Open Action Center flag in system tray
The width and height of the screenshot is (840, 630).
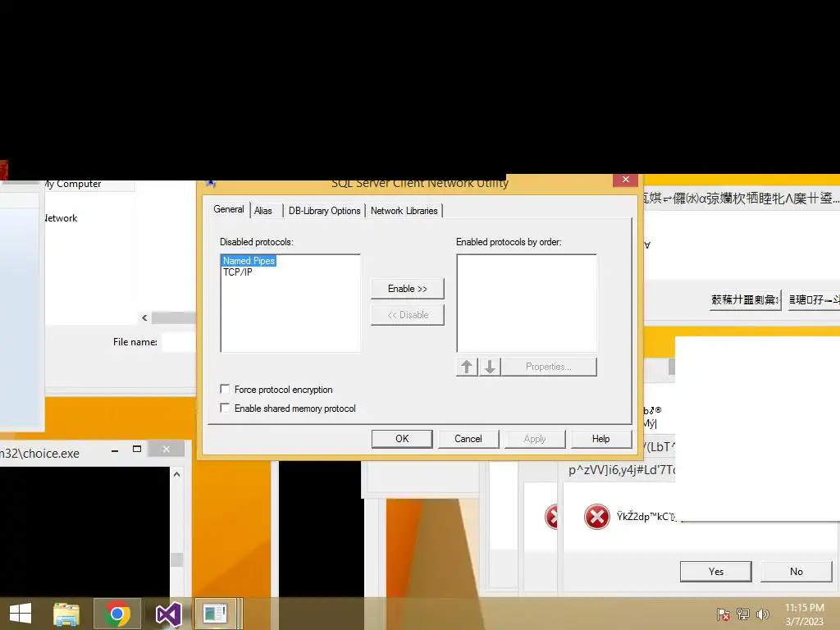click(x=724, y=614)
